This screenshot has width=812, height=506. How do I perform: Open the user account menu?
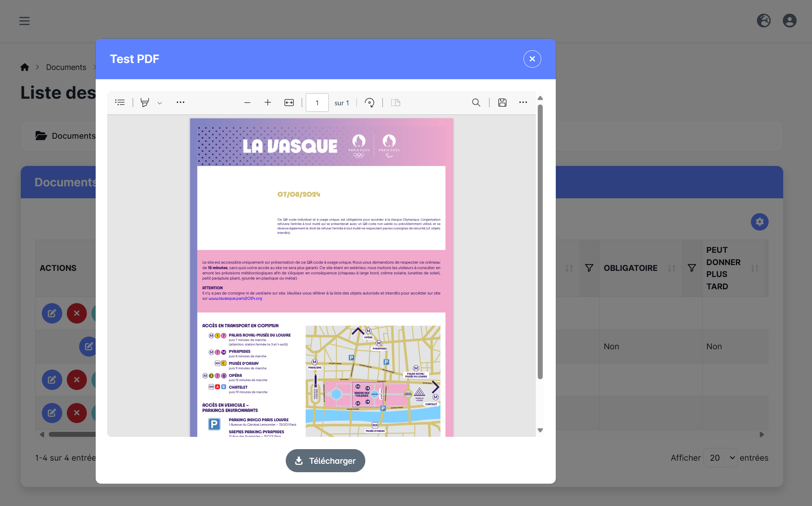coord(789,21)
